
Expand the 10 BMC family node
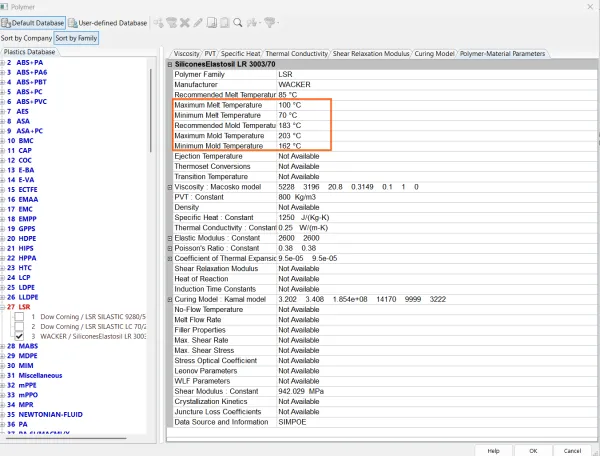tap(2, 141)
